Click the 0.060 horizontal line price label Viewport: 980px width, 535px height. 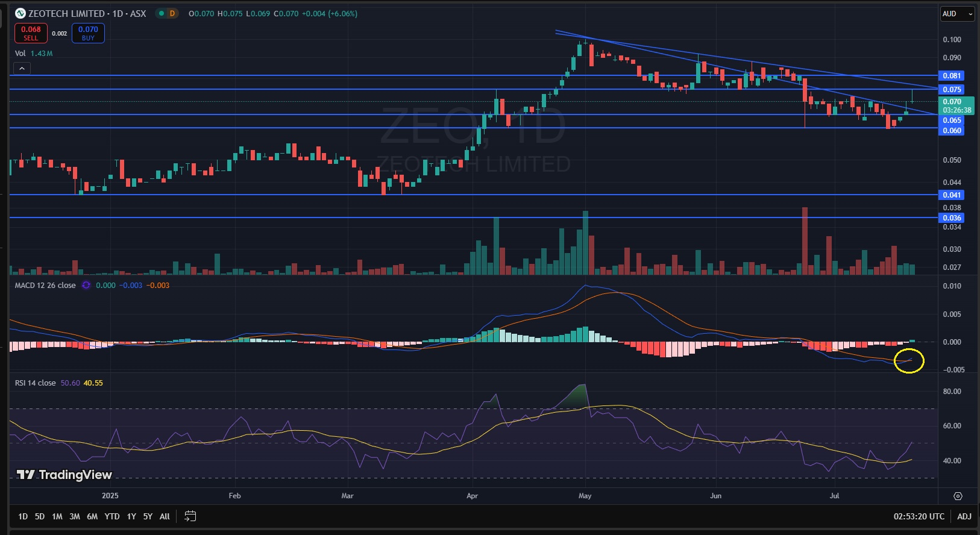pyautogui.click(x=952, y=131)
